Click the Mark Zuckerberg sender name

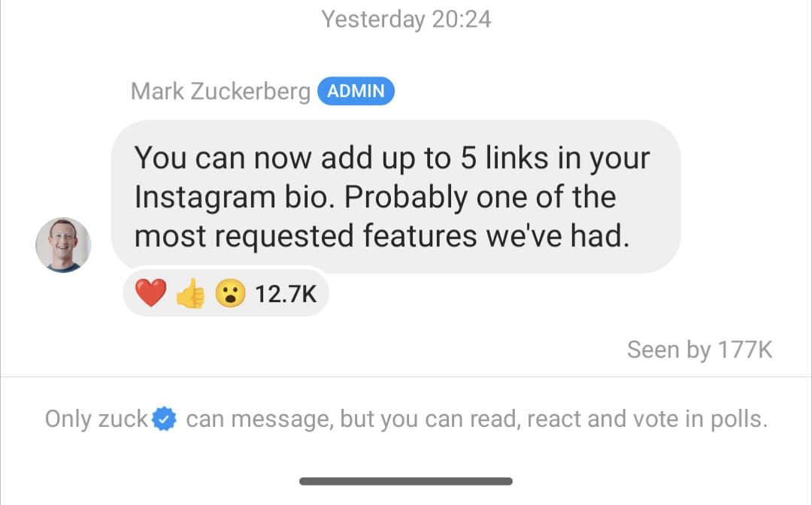(220, 92)
